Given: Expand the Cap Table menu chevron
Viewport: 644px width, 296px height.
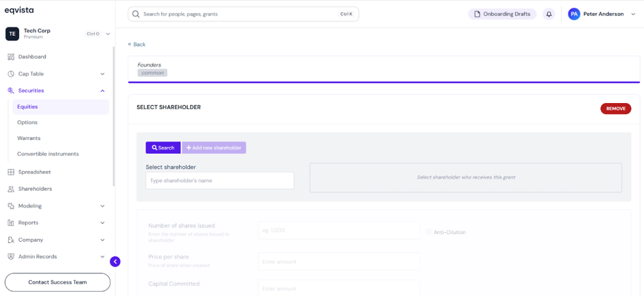Looking at the screenshot, I should 103,74.
